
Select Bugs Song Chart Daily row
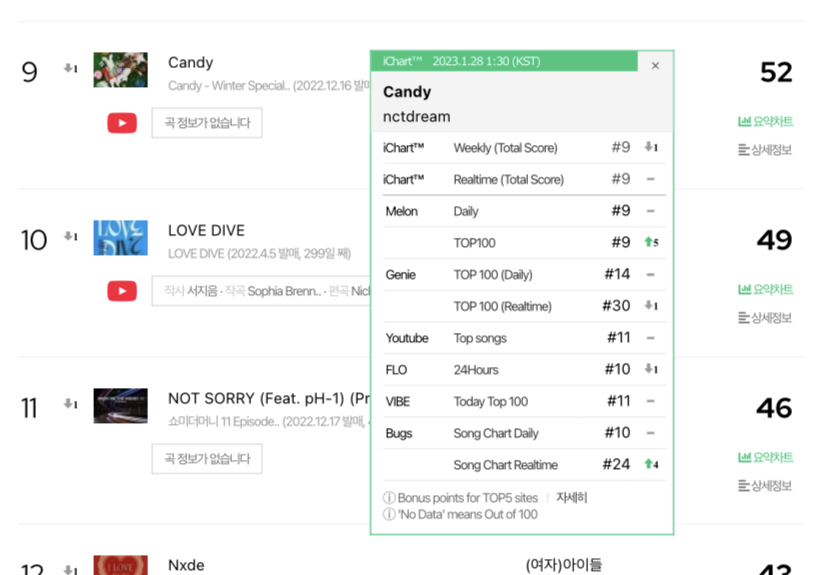coord(524,433)
